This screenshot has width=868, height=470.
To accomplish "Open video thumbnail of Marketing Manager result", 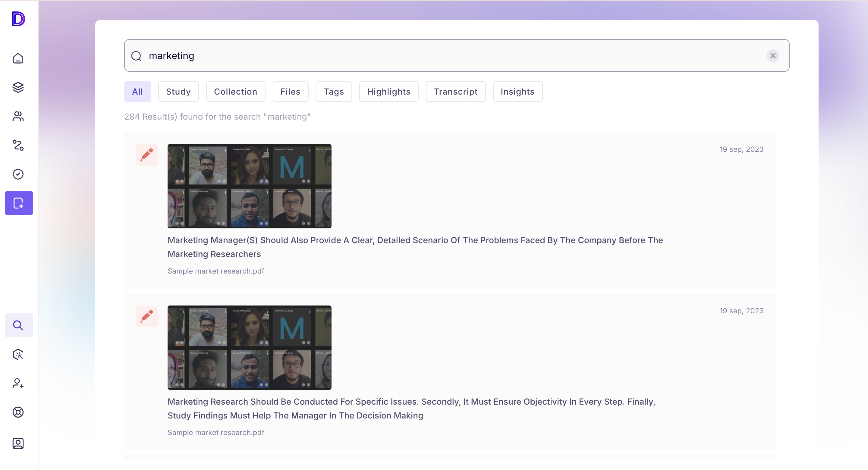I will point(249,186).
